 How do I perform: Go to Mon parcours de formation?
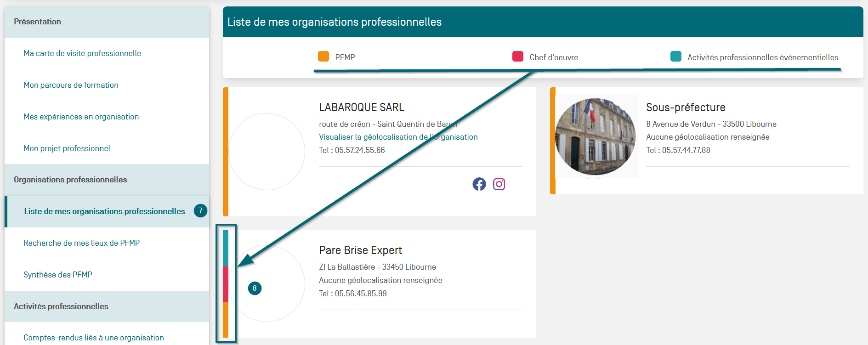(x=71, y=85)
